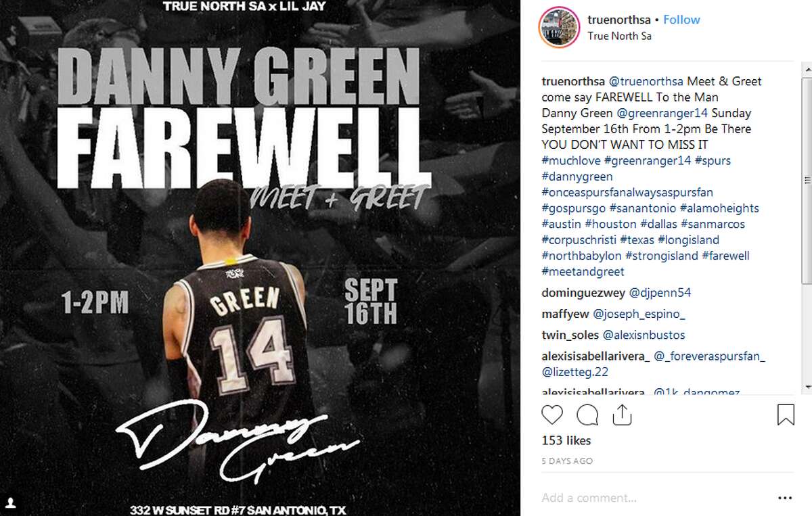Open the #dannygreen hashtag
Image resolution: width=812 pixels, height=516 pixels.
577,177
